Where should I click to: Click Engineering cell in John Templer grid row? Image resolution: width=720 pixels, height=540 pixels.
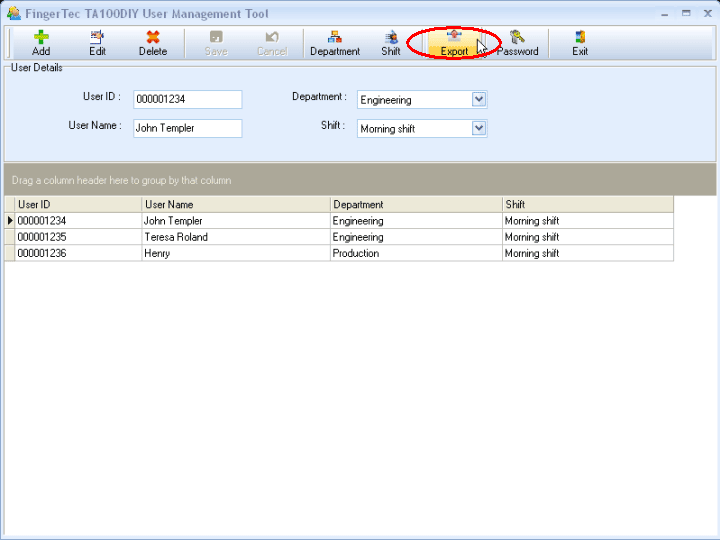click(416, 221)
